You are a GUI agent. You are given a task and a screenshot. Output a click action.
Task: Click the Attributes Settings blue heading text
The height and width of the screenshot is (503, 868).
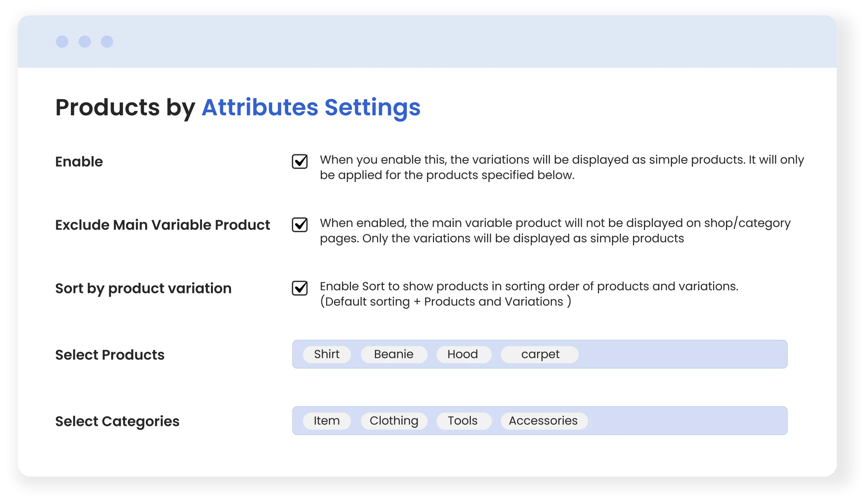[x=311, y=108]
